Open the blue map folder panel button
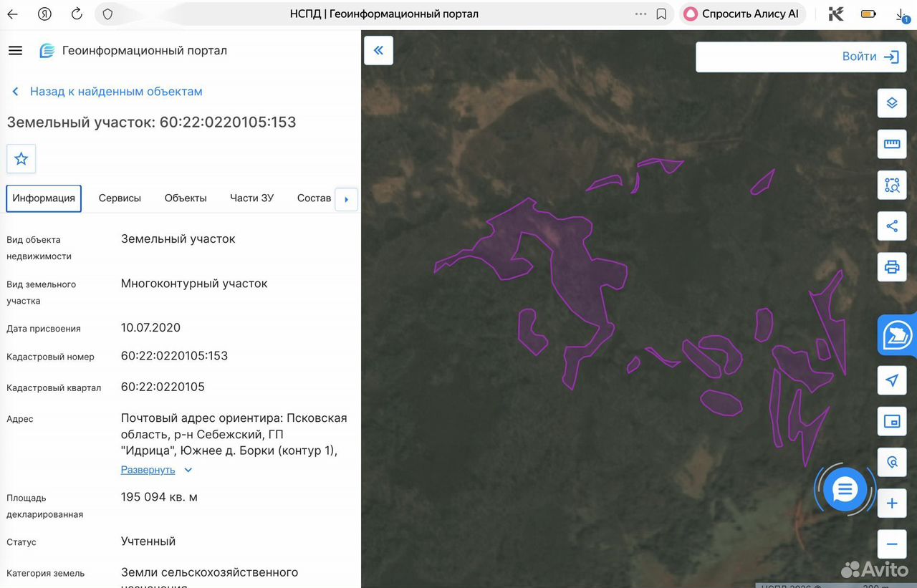 [897, 335]
